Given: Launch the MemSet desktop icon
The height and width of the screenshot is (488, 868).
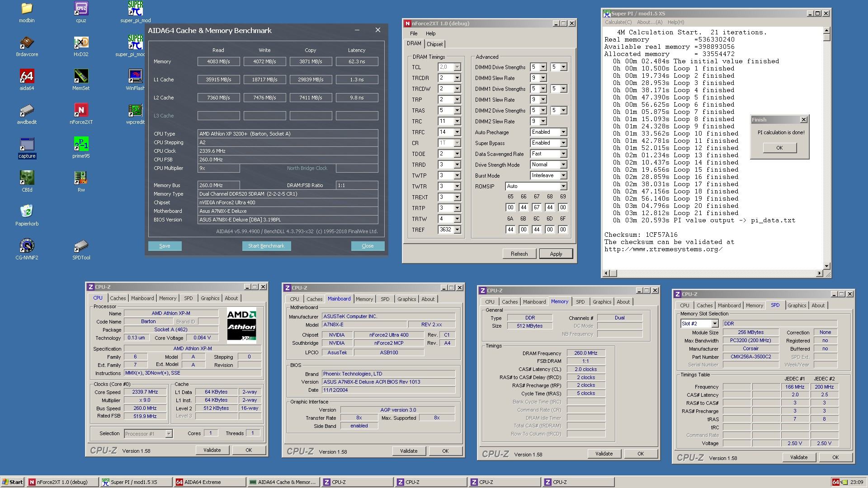Looking at the screenshot, I should (x=81, y=80).
